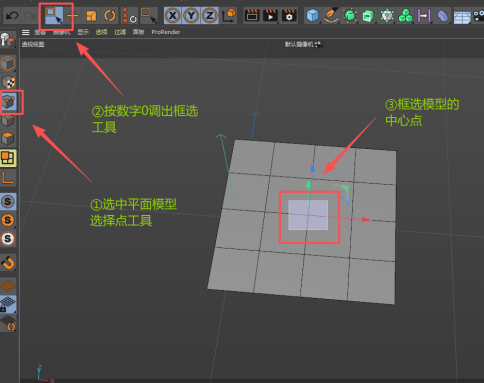
Task: Select the Rotate tool
Action: pyautogui.click(x=110, y=16)
